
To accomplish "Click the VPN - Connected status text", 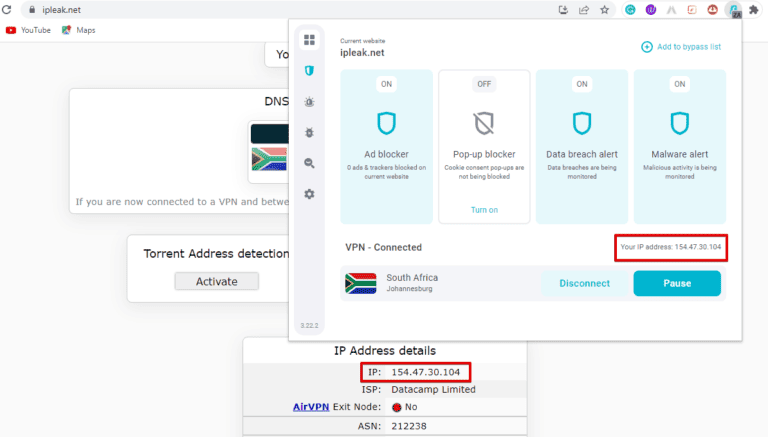I will click(x=383, y=247).
